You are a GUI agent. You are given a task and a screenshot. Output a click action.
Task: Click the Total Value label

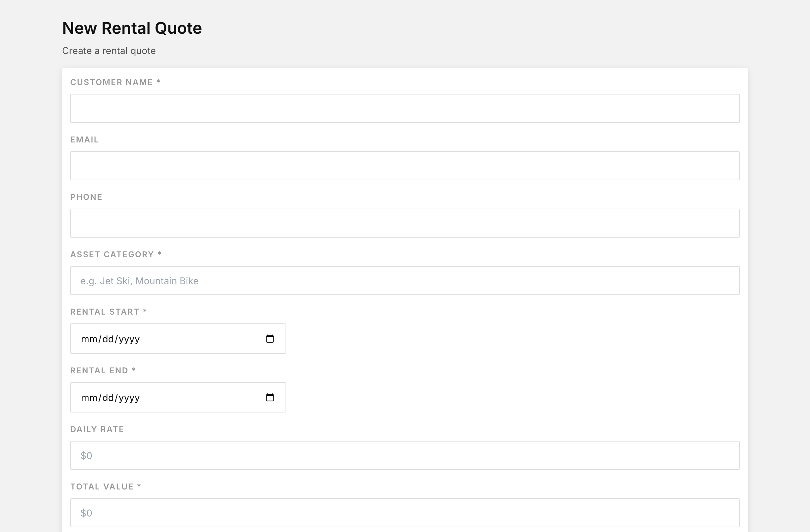point(106,487)
